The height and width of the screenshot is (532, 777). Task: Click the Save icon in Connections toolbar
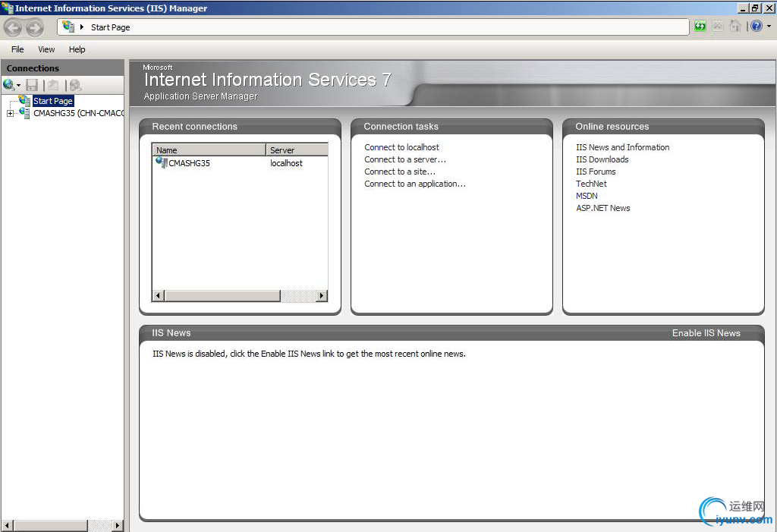(32, 85)
